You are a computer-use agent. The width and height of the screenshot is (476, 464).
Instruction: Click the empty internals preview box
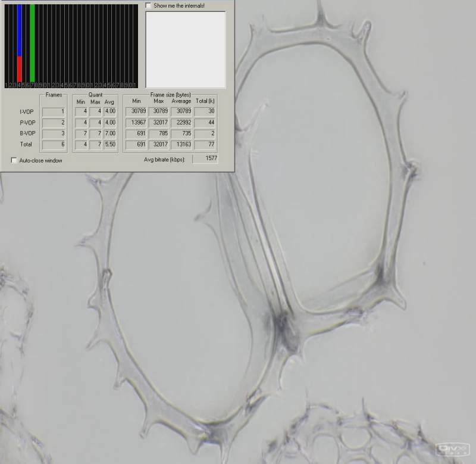pyautogui.click(x=186, y=49)
